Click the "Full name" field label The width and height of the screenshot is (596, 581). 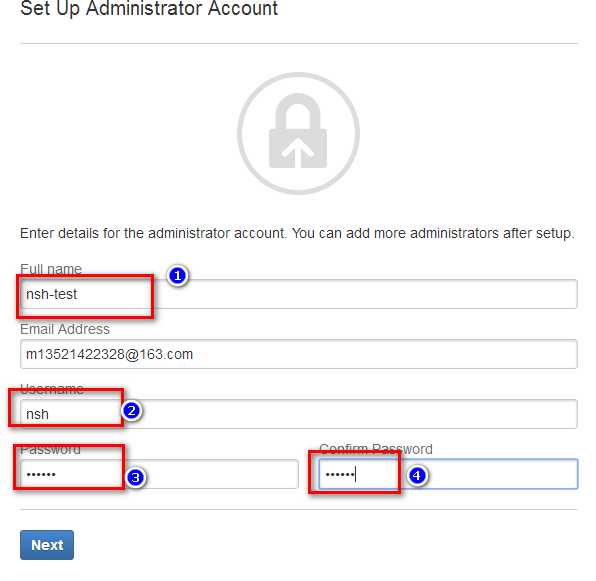tap(51, 269)
